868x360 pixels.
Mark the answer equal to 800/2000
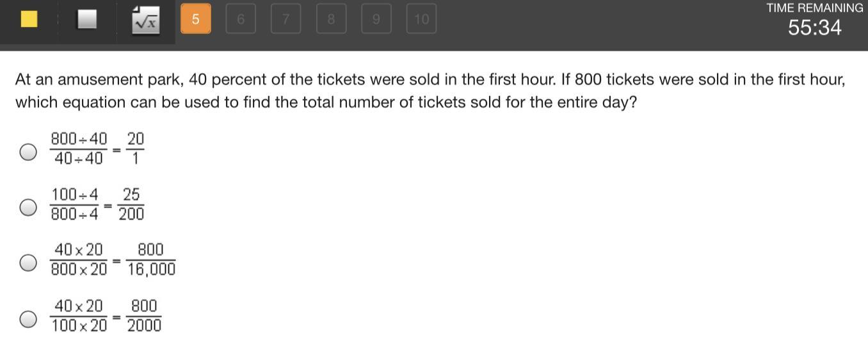28,318
